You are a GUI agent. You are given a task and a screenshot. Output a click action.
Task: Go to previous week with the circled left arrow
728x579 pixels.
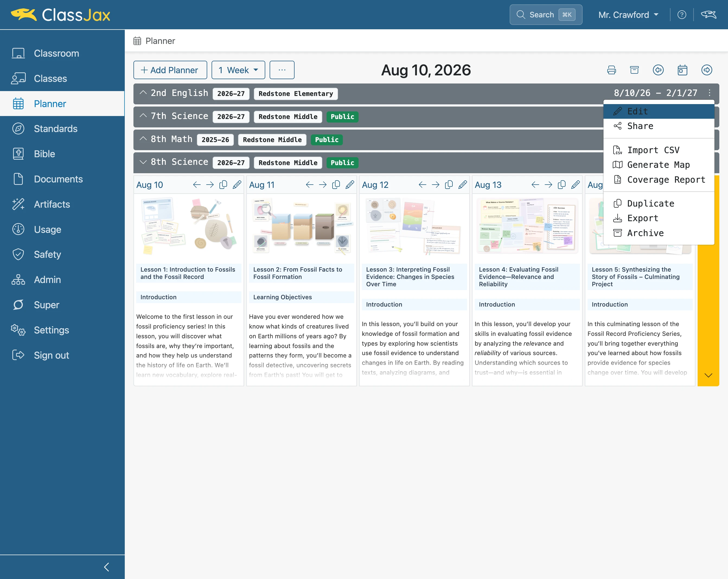tap(658, 70)
